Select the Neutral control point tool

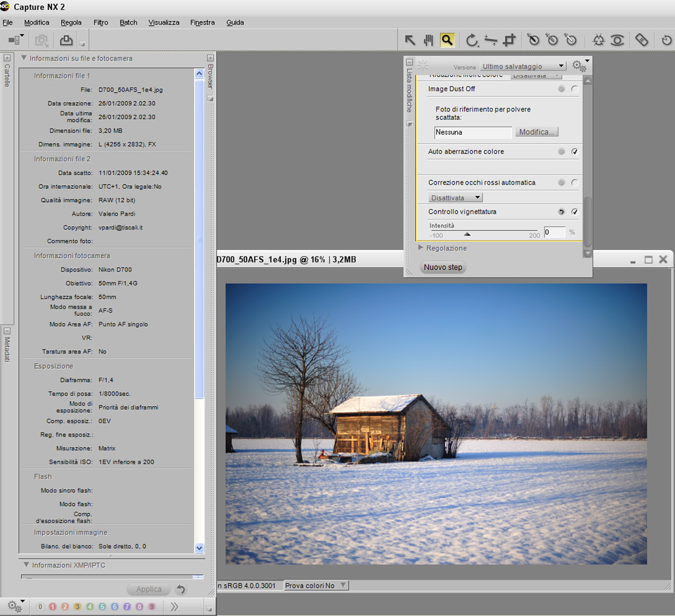pos(552,40)
